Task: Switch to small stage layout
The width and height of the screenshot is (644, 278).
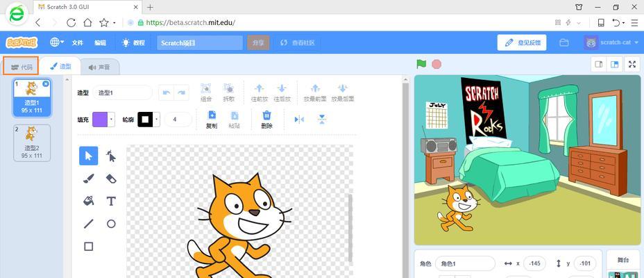Action: 599,64
